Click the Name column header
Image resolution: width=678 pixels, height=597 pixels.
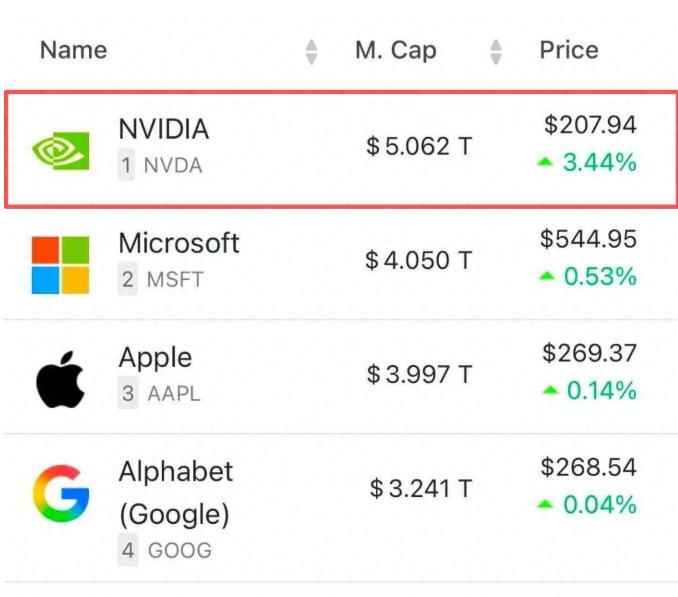73,50
